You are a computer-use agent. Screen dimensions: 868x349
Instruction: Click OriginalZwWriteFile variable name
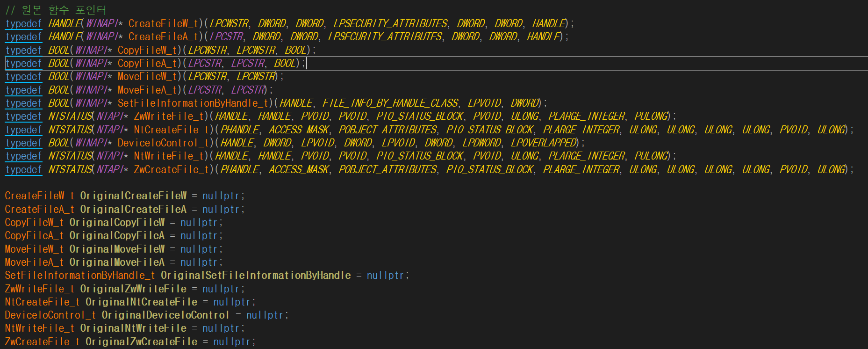(133, 289)
